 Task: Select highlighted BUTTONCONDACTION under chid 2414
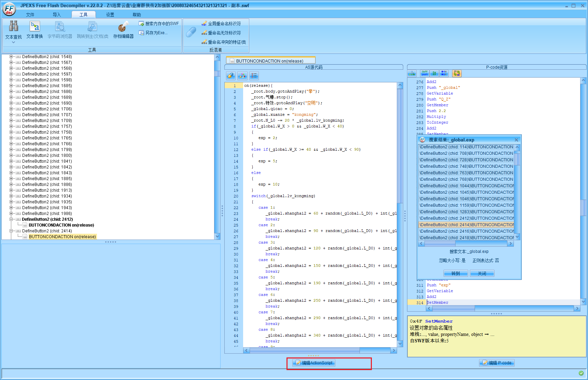(62, 237)
